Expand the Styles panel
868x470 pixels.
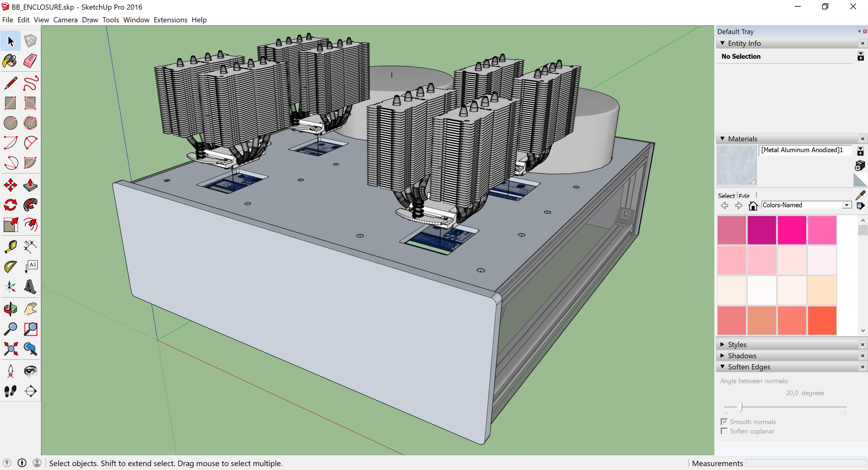(722, 344)
